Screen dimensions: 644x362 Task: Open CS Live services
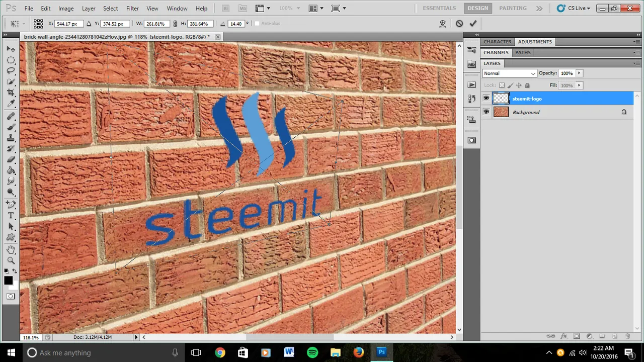click(574, 9)
